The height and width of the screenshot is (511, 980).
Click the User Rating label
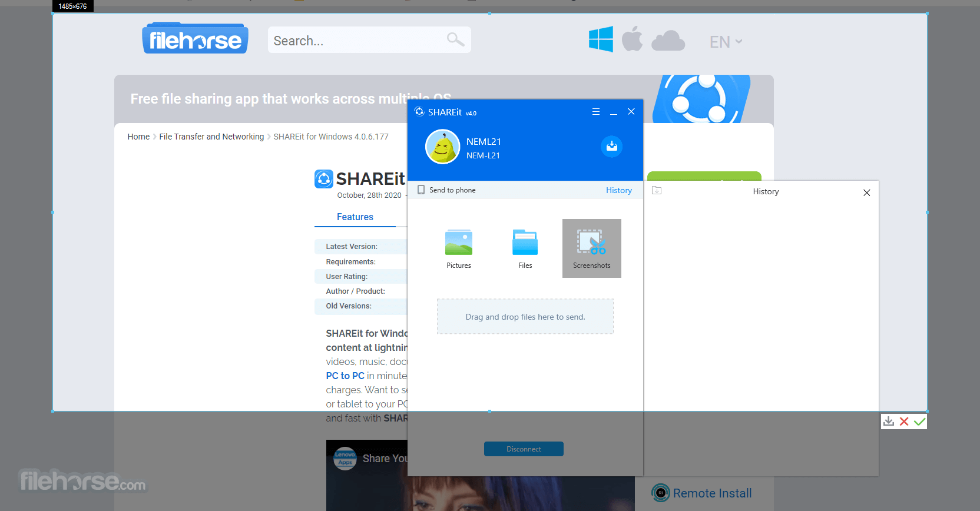[x=346, y=277]
